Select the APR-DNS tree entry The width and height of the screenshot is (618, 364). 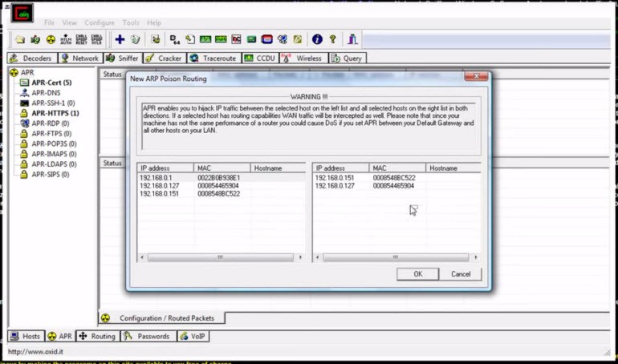46,93
